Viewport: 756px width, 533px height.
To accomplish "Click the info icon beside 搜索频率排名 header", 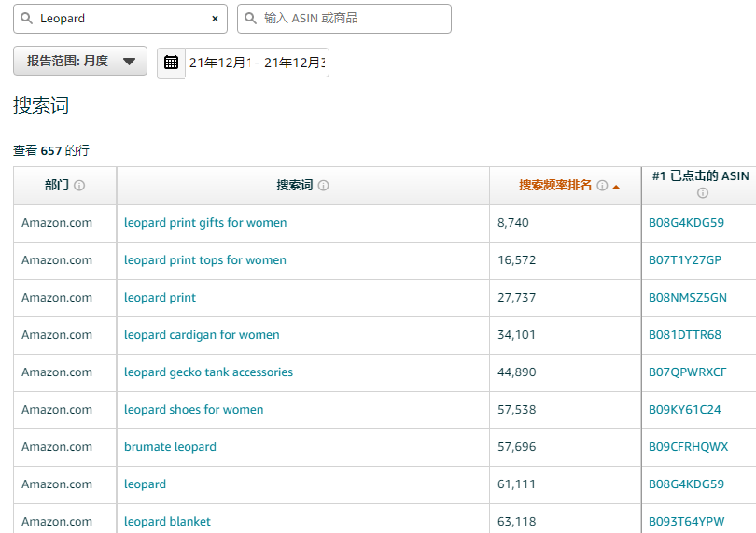I will tap(602, 186).
